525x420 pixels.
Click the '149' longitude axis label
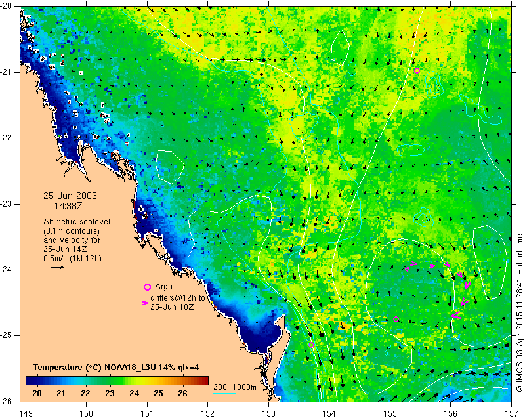click(26, 413)
